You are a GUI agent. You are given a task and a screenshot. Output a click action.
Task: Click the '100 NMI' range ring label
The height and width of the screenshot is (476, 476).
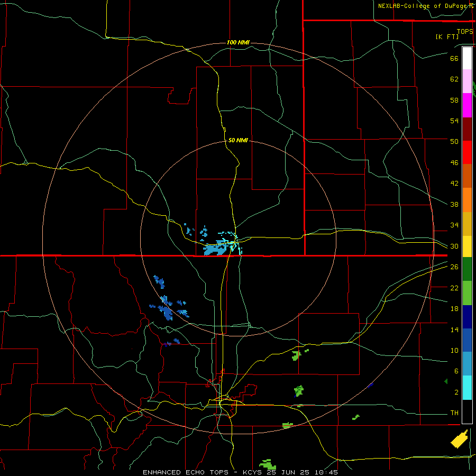(x=238, y=42)
